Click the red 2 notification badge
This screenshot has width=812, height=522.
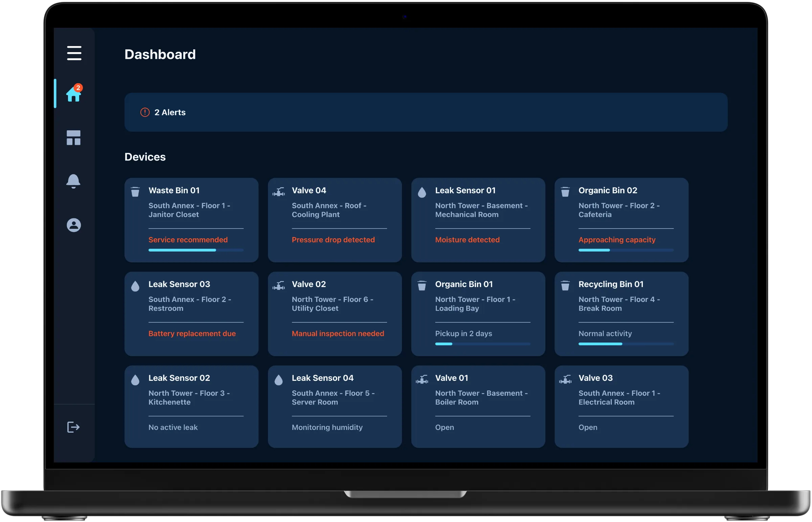click(78, 88)
